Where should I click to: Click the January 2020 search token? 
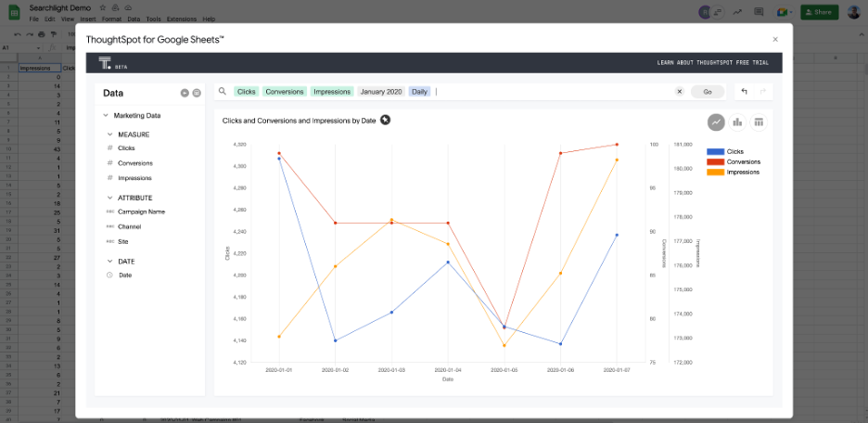point(381,92)
